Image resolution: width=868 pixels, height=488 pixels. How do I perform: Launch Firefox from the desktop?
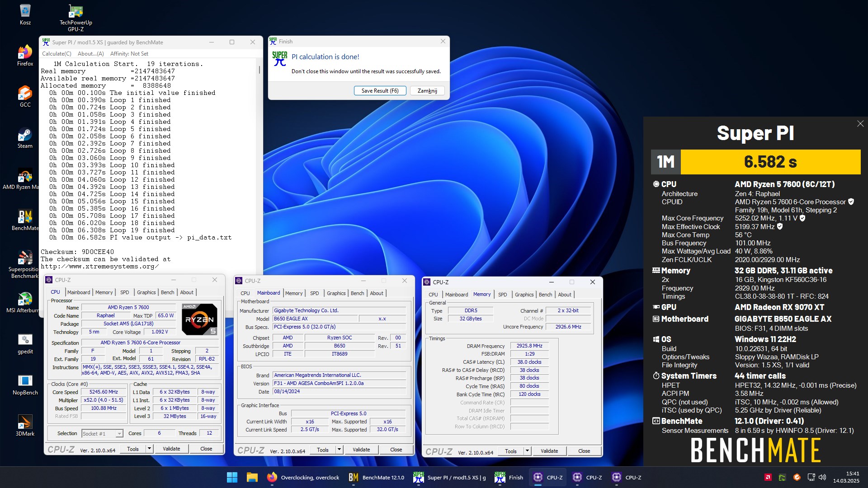tap(25, 56)
